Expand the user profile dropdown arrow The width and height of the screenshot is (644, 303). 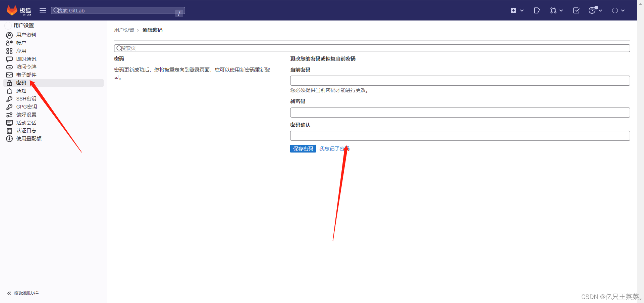pyautogui.click(x=623, y=11)
